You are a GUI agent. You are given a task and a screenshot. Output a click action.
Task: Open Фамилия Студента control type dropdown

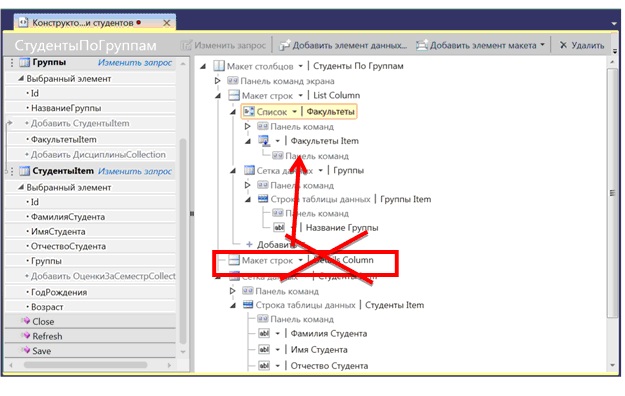click(x=277, y=333)
